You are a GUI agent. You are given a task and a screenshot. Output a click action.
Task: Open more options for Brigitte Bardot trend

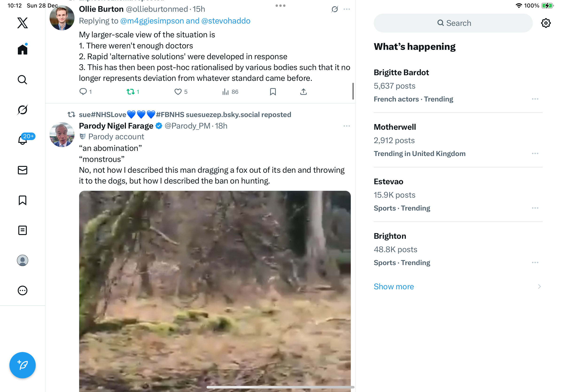pyautogui.click(x=535, y=99)
